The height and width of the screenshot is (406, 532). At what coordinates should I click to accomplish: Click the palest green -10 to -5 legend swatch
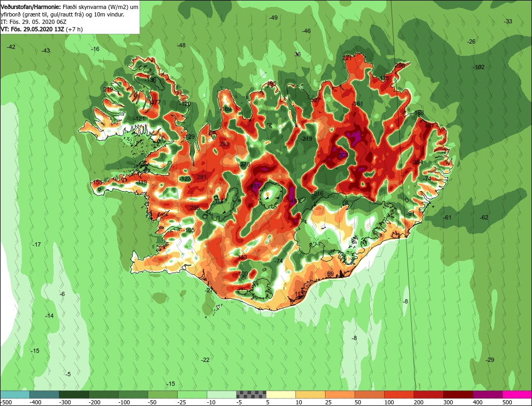click(221, 394)
